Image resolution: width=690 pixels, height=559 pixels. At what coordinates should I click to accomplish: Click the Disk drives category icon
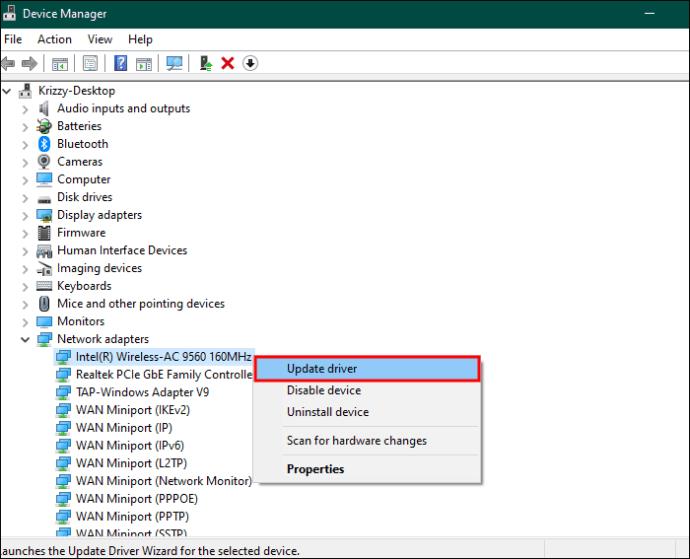pyautogui.click(x=44, y=200)
